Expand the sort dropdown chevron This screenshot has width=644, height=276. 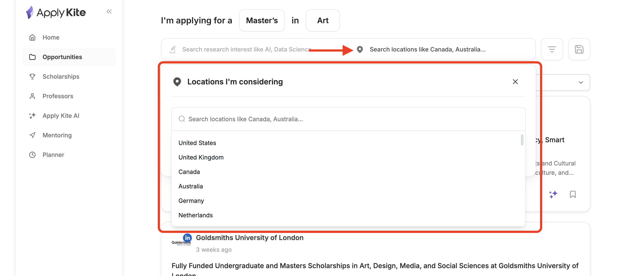581,83
